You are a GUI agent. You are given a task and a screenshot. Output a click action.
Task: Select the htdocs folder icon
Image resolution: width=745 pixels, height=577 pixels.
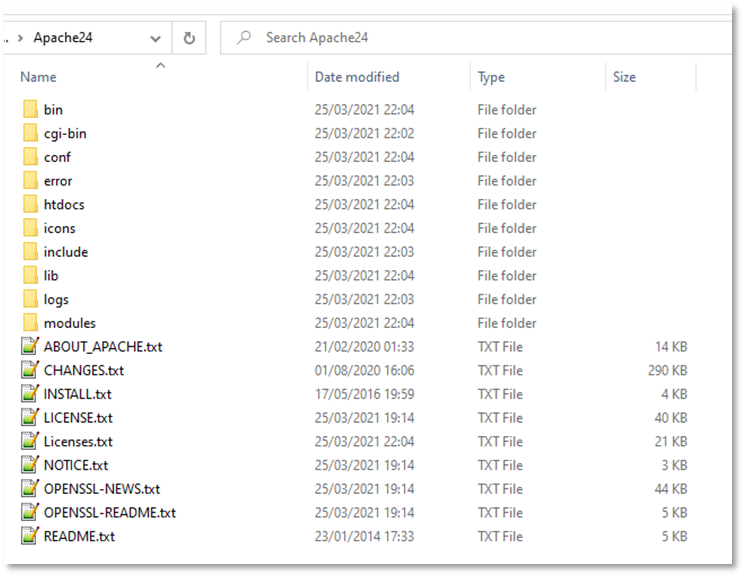[x=30, y=205]
